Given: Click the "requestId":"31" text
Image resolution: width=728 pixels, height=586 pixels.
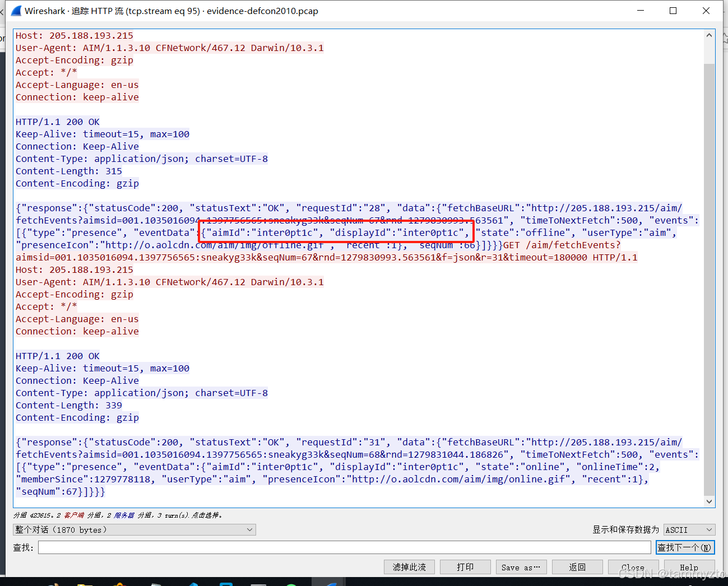Looking at the screenshot, I should [341, 442].
